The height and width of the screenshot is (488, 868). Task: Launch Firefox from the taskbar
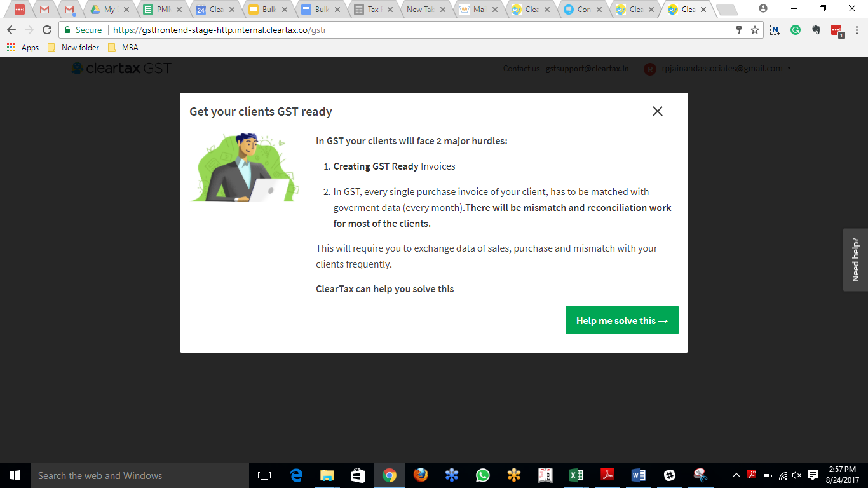point(421,475)
